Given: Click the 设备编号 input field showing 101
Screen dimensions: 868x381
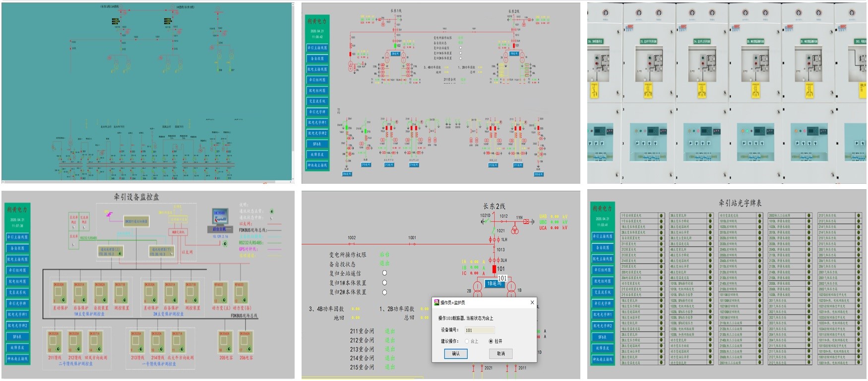Looking at the screenshot, I should [479, 330].
